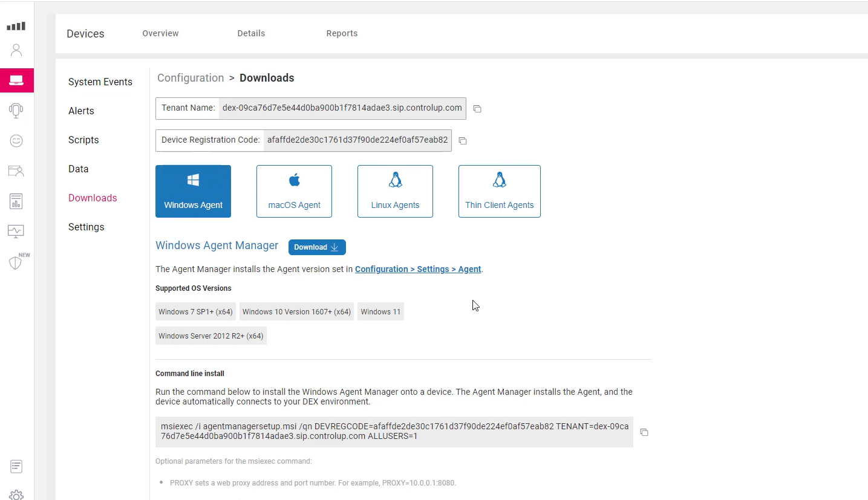Click the shield icon marked NEW

pyautogui.click(x=16, y=262)
